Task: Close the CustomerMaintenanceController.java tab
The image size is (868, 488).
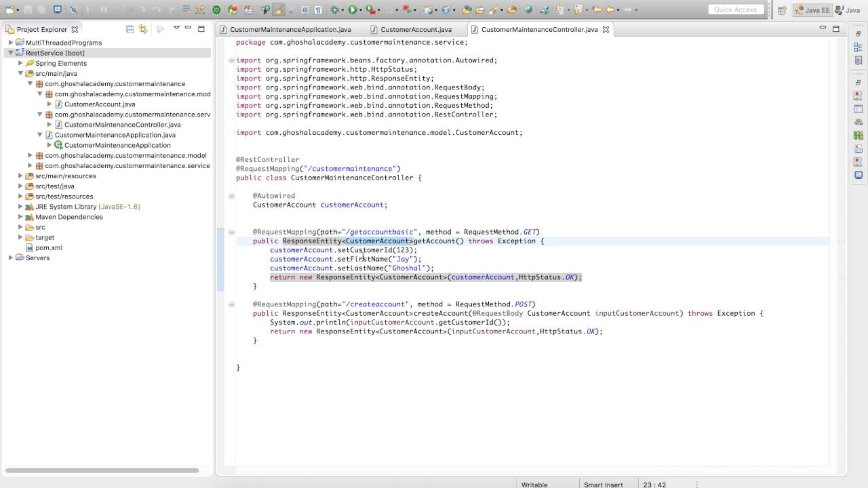Action: (x=606, y=29)
